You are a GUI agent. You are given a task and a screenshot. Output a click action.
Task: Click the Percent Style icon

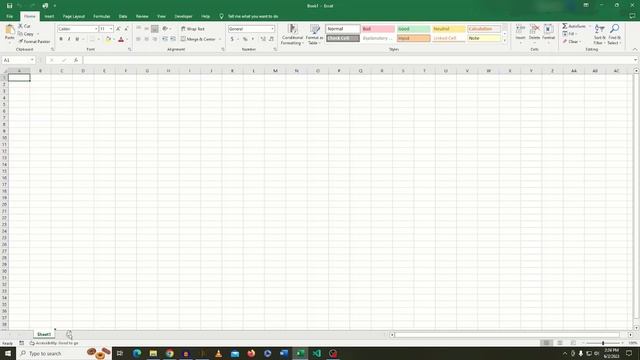click(245, 39)
